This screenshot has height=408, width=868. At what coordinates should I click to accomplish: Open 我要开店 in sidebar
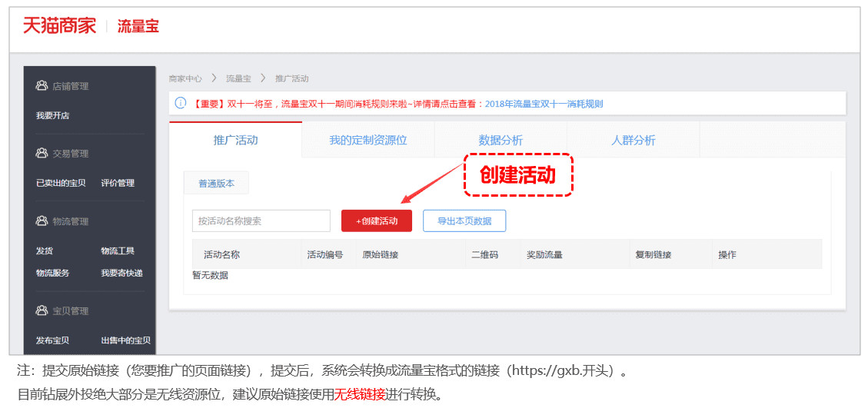53,116
